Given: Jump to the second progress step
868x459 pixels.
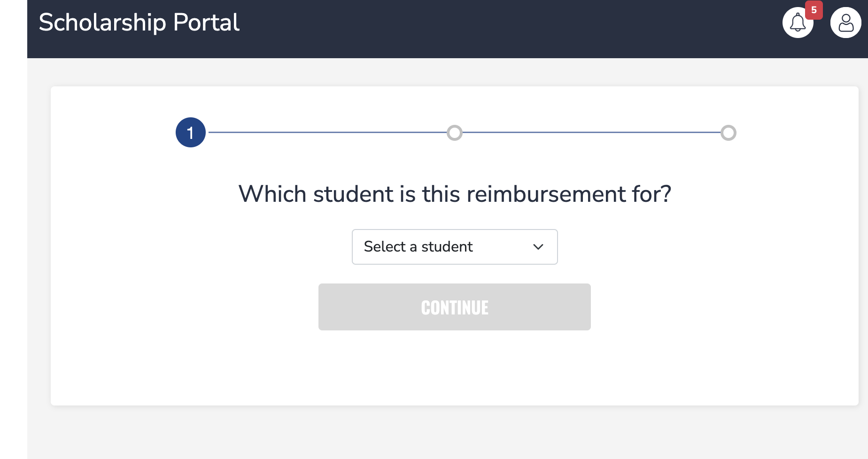Looking at the screenshot, I should 455,133.
